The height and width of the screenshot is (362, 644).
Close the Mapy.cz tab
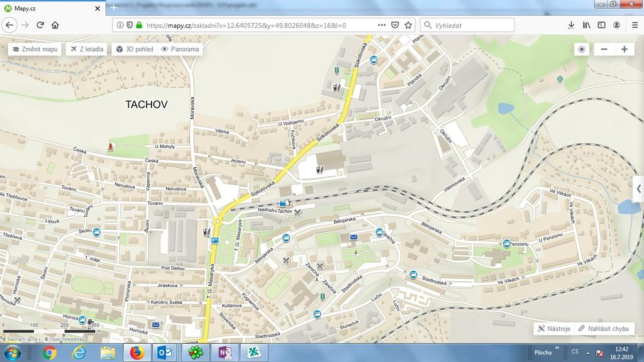pyautogui.click(x=97, y=8)
